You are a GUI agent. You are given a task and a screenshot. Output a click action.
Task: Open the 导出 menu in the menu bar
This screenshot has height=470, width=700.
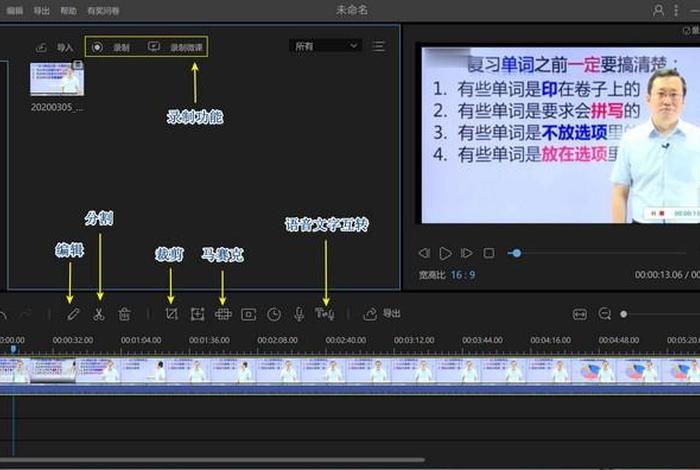point(41,10)
